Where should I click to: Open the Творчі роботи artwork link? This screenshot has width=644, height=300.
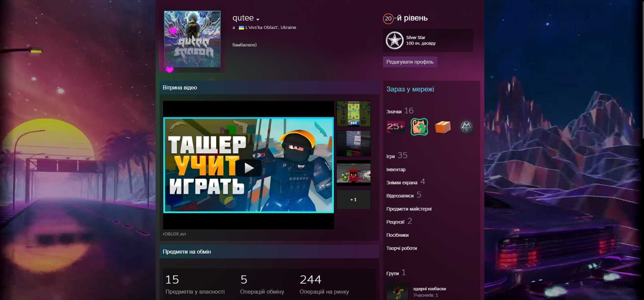tap(401, 248)
